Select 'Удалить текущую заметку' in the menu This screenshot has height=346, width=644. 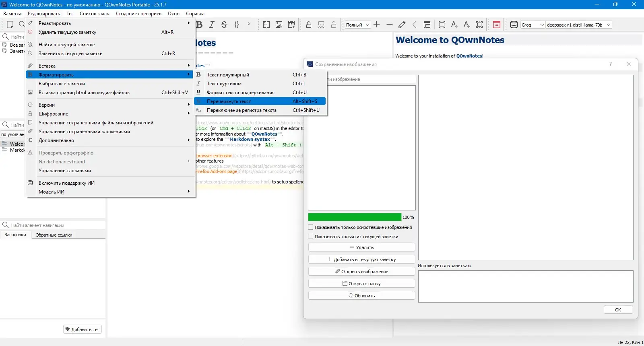click(110, 32)
